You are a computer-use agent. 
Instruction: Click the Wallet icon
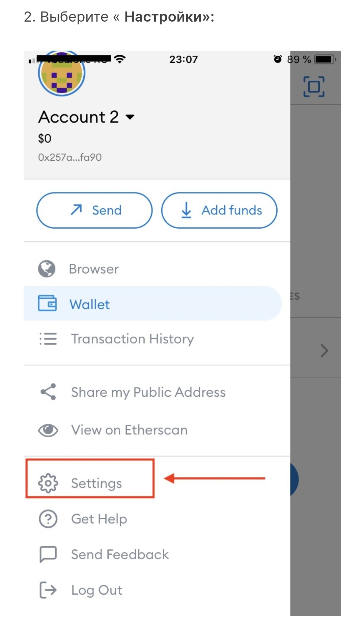tap(47, 303)
